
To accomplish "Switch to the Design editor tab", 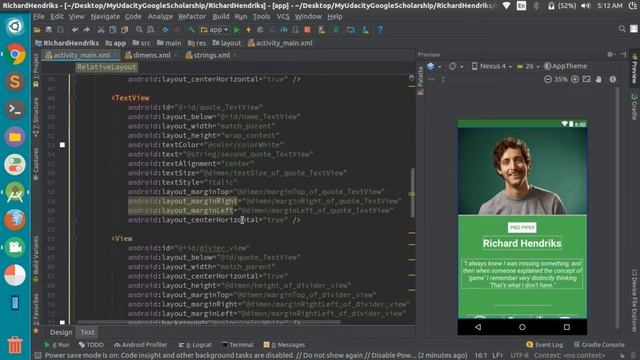I will 61,332.
